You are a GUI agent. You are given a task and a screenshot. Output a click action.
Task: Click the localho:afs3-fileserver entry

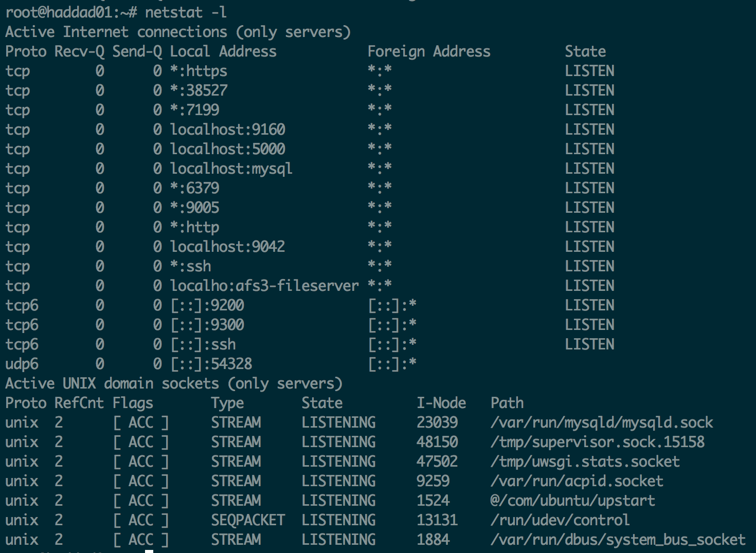(264, 286)
